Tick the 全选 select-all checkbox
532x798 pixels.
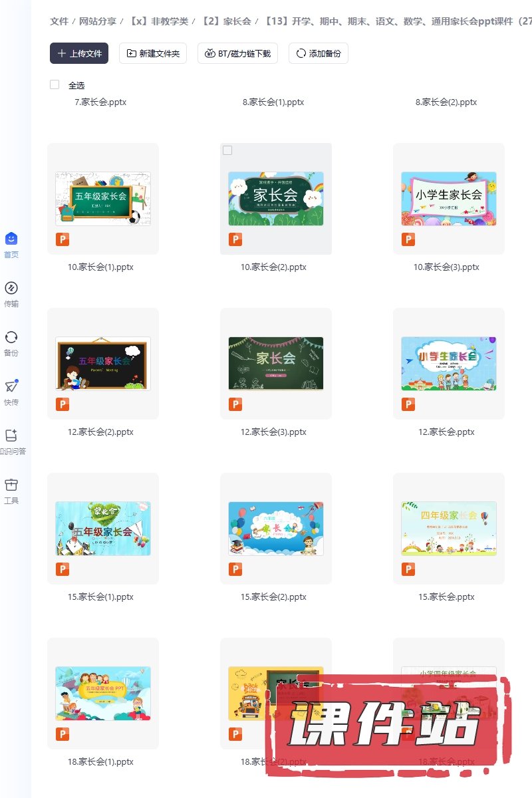[55, 84]
